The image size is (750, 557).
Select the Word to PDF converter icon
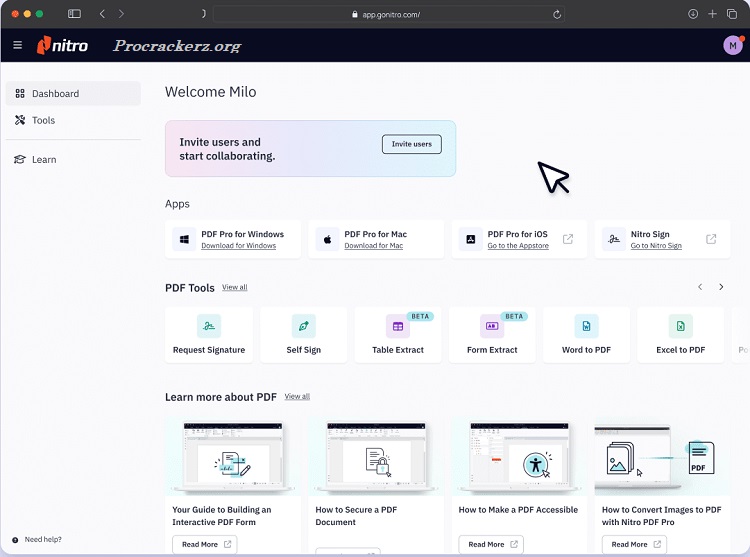(586, 326)
